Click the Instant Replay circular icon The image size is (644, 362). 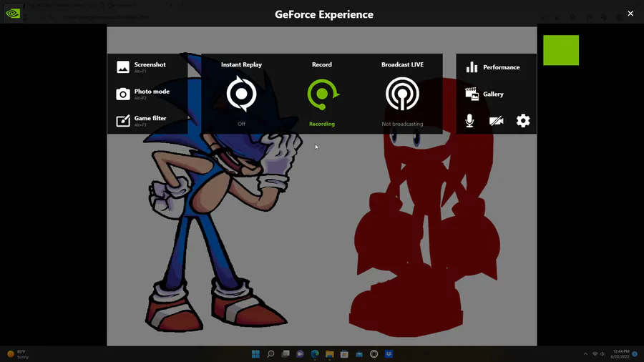click(x=242, y=94)
